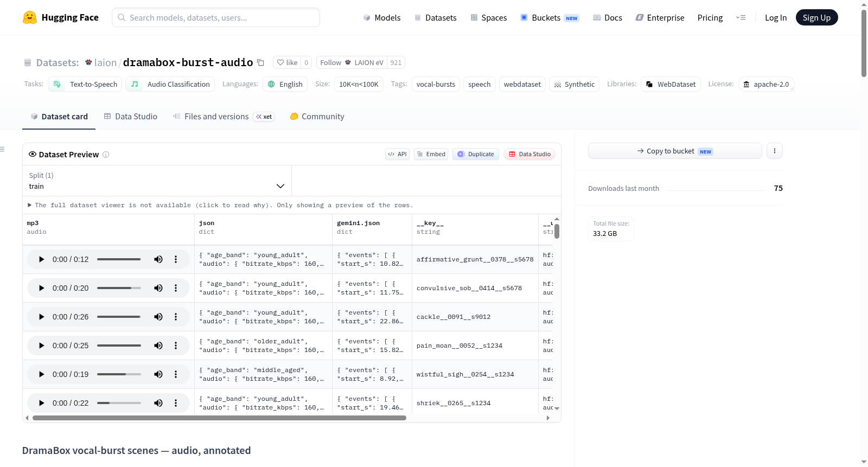The image size is (868, 467).
Task: Open Buckets from the top navigation
Action: pos(550,17)
